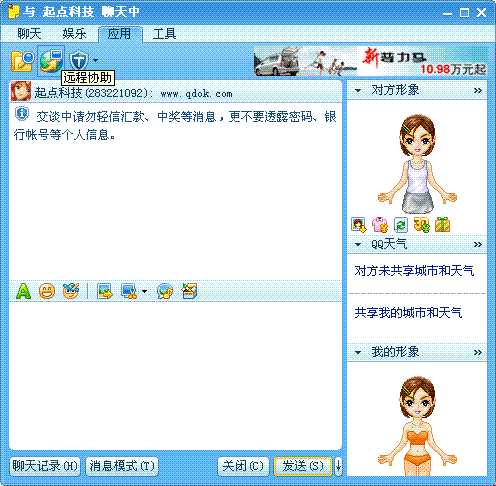The width and height of the screenshot is (496, 486).
Task: Click the yellow 3D show icon
Action: [x=421, y=225]
